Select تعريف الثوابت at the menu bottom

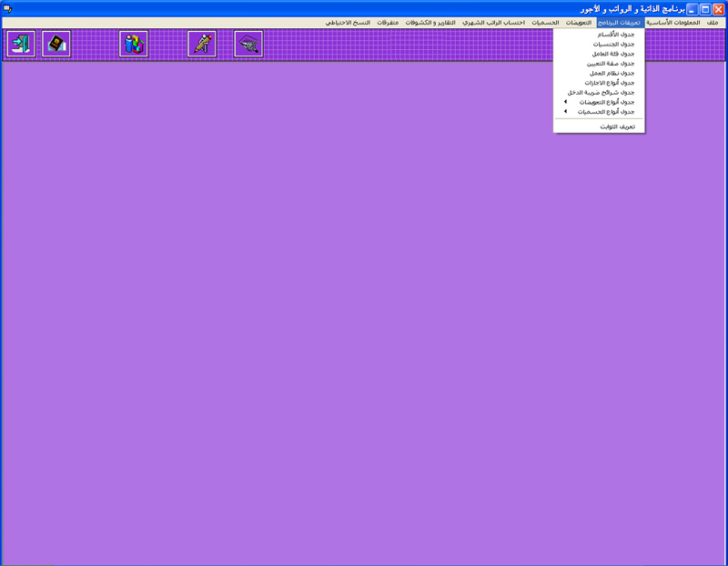616,126
